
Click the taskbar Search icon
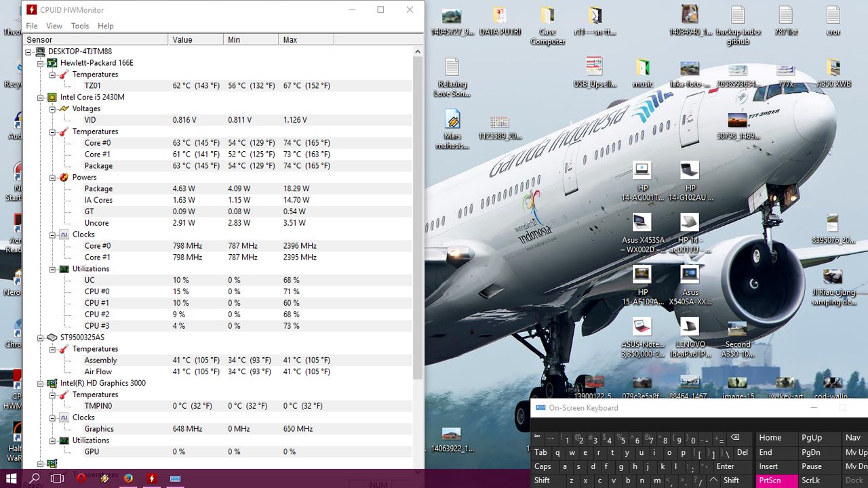[35, 479]
